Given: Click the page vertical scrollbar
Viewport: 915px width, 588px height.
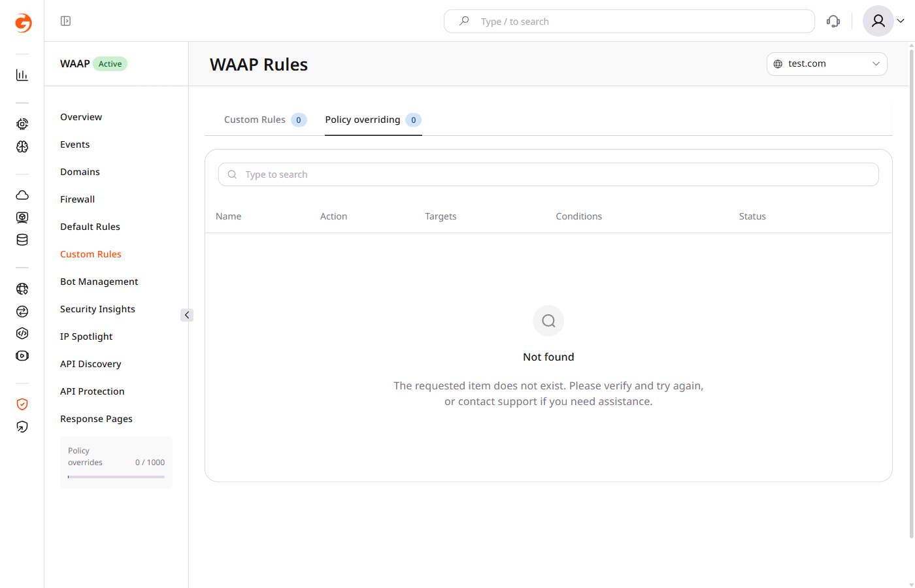Looking at the screenshot, I should (x=911, y=294).
